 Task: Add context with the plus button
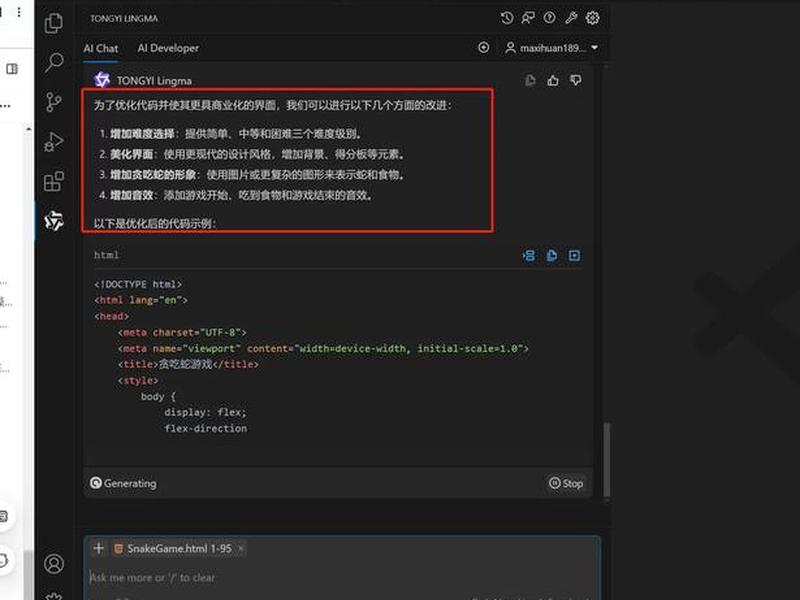click(98, 548)
